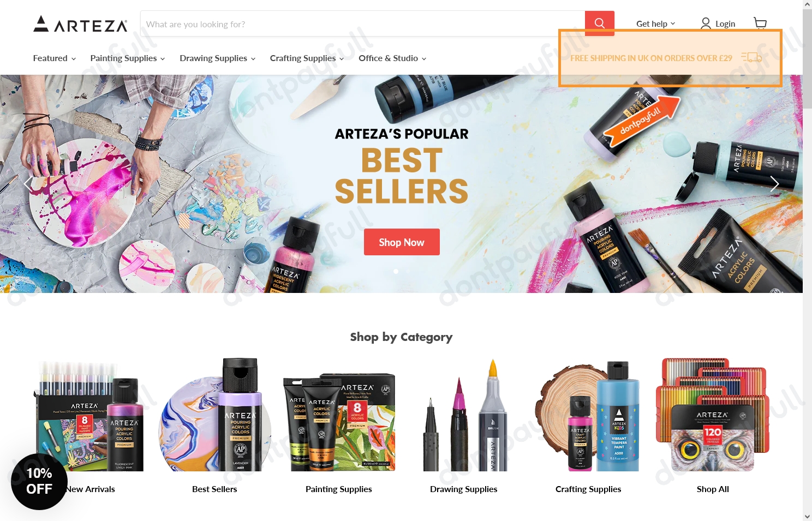Click the red search magnifier button
Viewport: 812px width, 521px height.
pyautogui.click(x=599, y=23)
